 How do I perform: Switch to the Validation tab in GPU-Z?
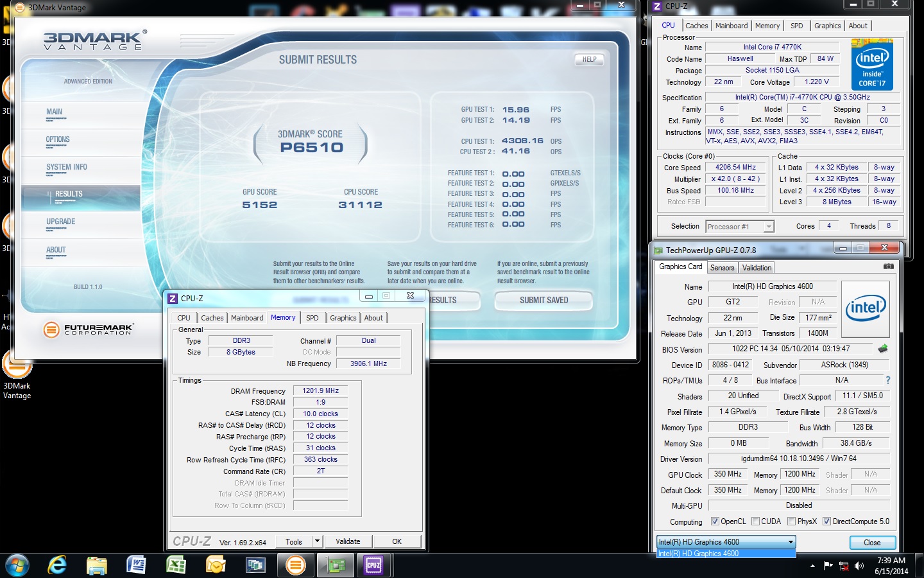(x=757, y=268)
